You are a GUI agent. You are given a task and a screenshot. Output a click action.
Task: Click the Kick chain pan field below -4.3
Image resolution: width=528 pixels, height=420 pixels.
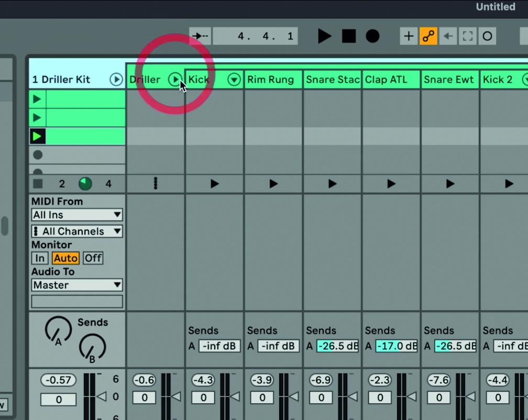pos(203,397)
